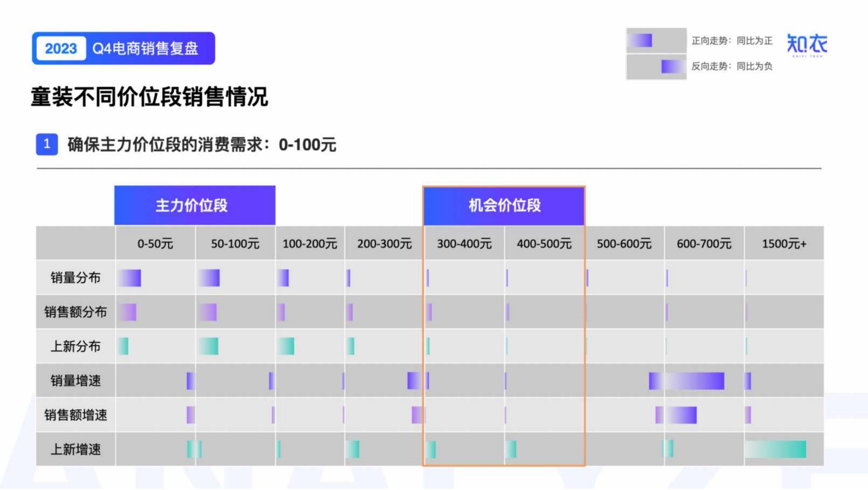Click the 销量增速 bar in 200-300元
The image size is (868, 490).
coord(414,381)
